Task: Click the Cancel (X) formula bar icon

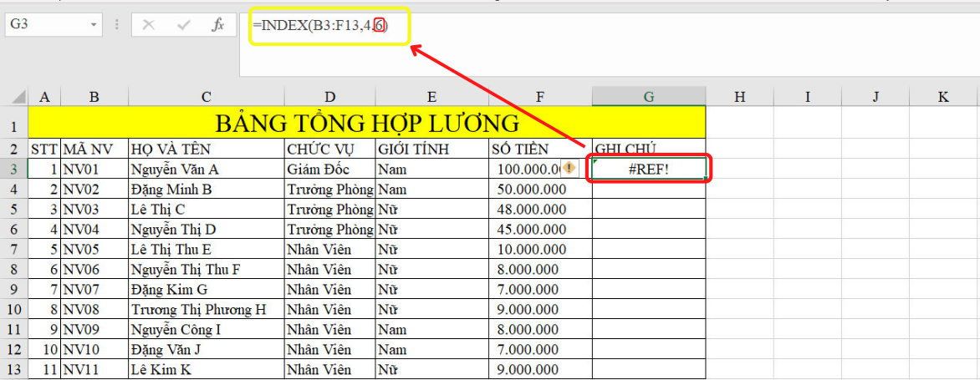Action: pos(148,25)
